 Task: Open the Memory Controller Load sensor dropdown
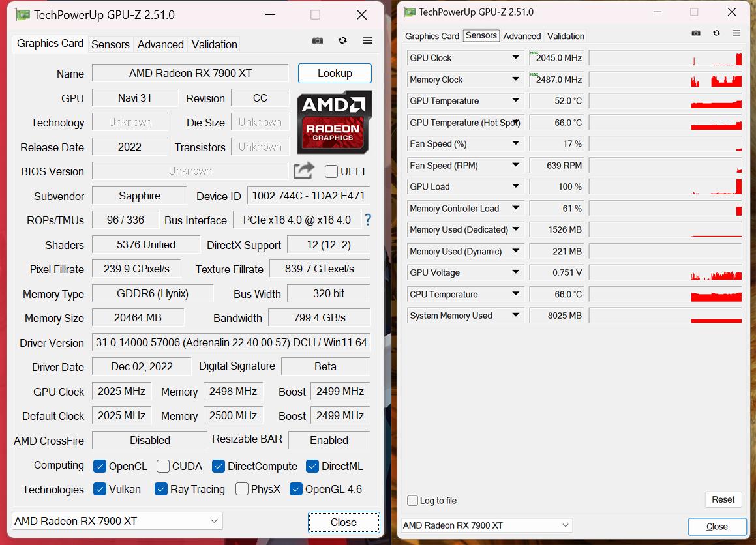[x=515, y=208]
